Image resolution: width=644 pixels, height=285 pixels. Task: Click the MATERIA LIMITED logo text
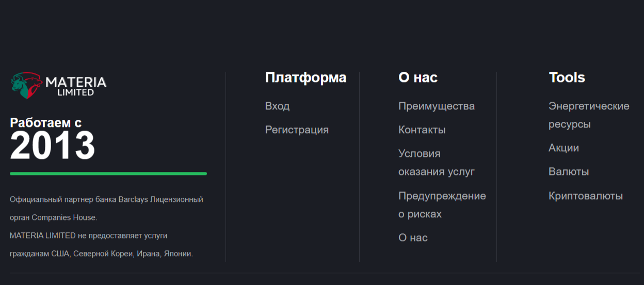[x=76, y=86]
